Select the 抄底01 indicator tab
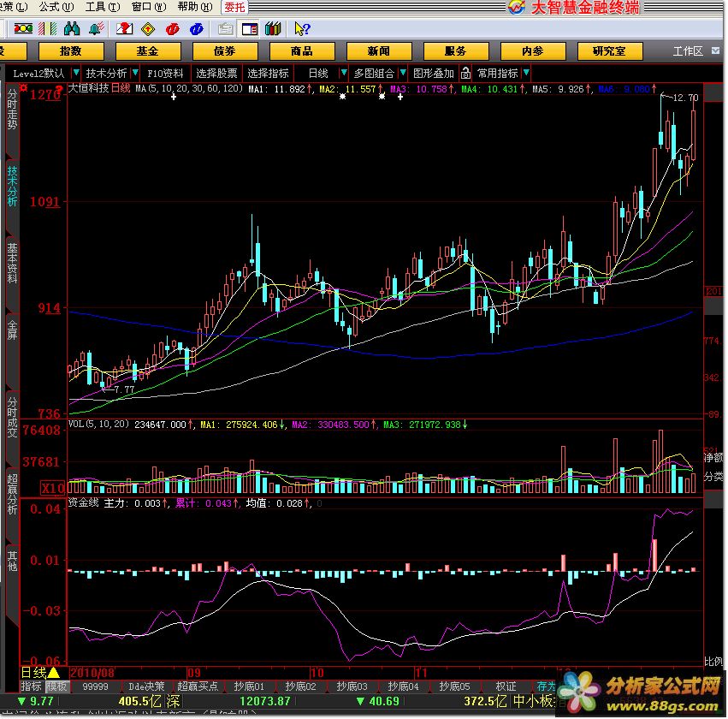The height and width of the screenshot is (719, 728). click(x=249, y=686)
